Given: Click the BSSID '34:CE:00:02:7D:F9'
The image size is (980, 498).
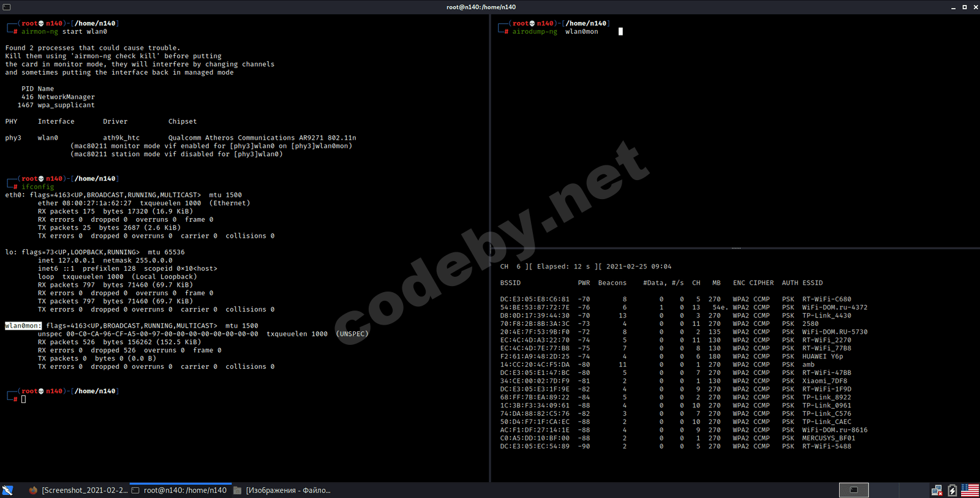Looking at the screenshot, I should click(535, 381).
